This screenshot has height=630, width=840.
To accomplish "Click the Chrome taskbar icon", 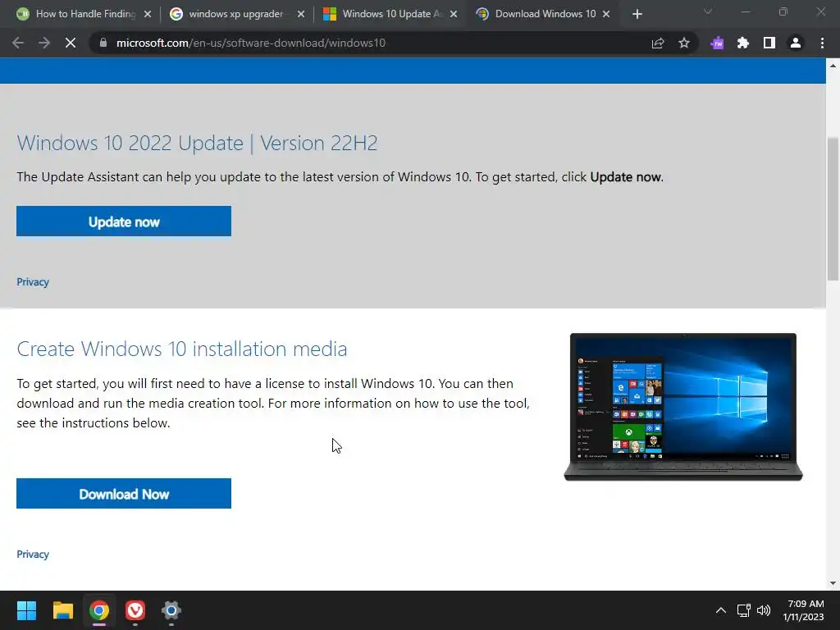I will (99, 610).
